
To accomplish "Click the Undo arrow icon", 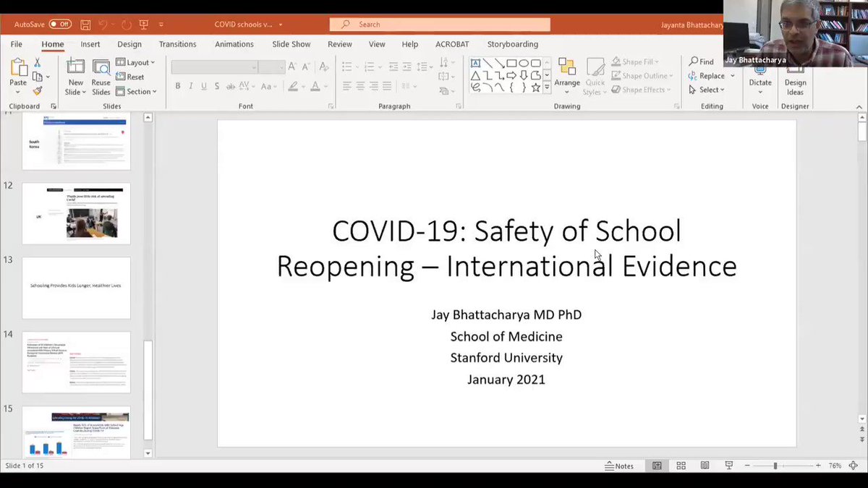I will tap(103, 24).
